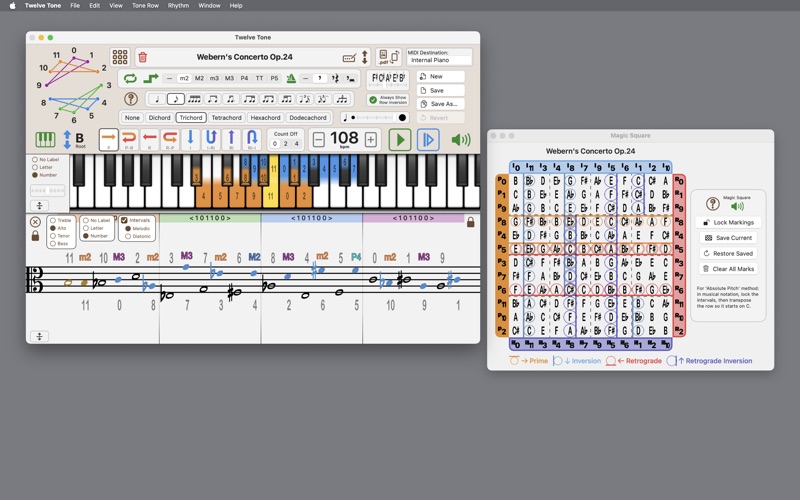Click Clear All Marks in Magic Square
This screenshot has height=500, width=800.
[x=728, y=269]
